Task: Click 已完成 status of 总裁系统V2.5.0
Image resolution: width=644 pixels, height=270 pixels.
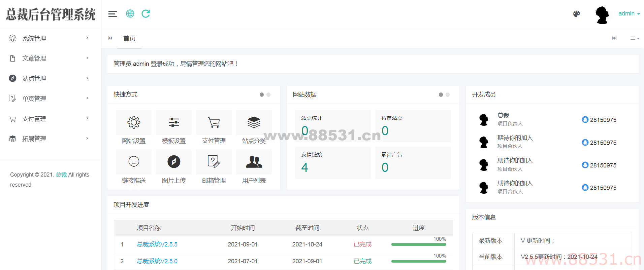Action: pos(362,261)
